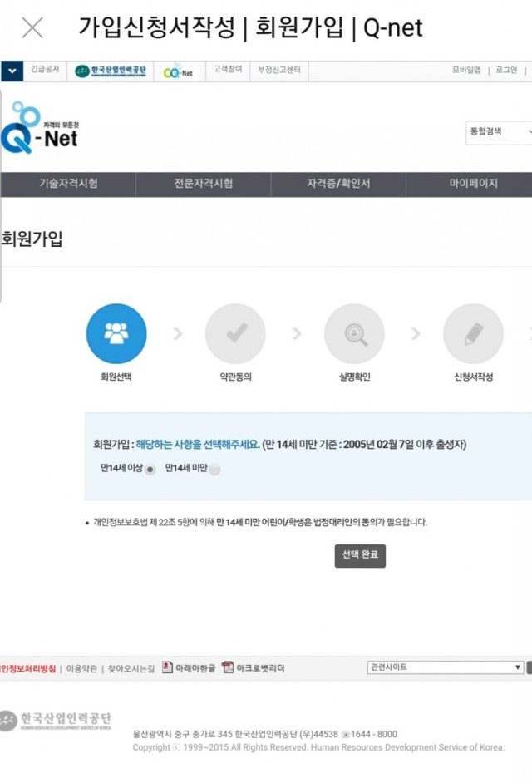Open the 마이페이지 menu
The height and width of the screenshot is (783, 532).
473,184
